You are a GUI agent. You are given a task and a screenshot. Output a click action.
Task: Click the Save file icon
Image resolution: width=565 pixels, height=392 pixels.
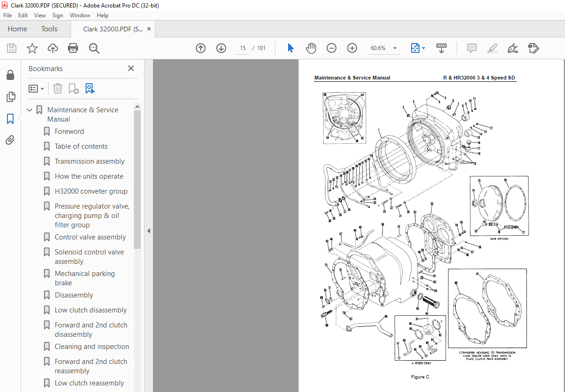12,48
